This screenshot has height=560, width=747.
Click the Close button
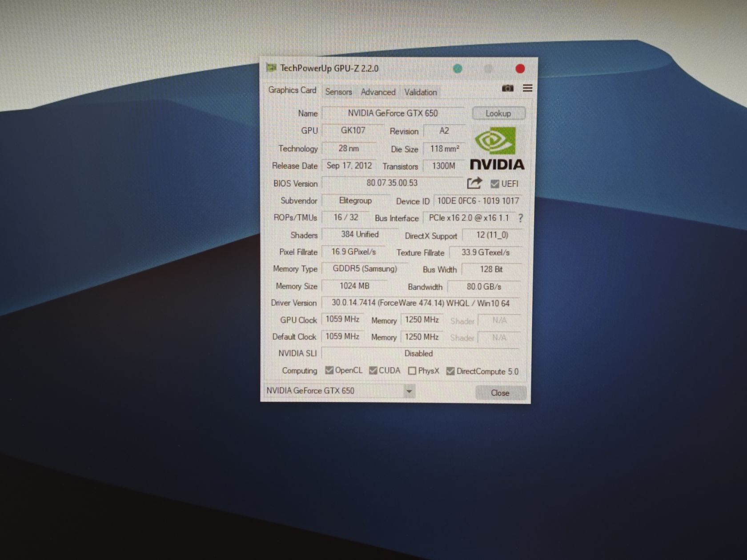pos(500,393)
